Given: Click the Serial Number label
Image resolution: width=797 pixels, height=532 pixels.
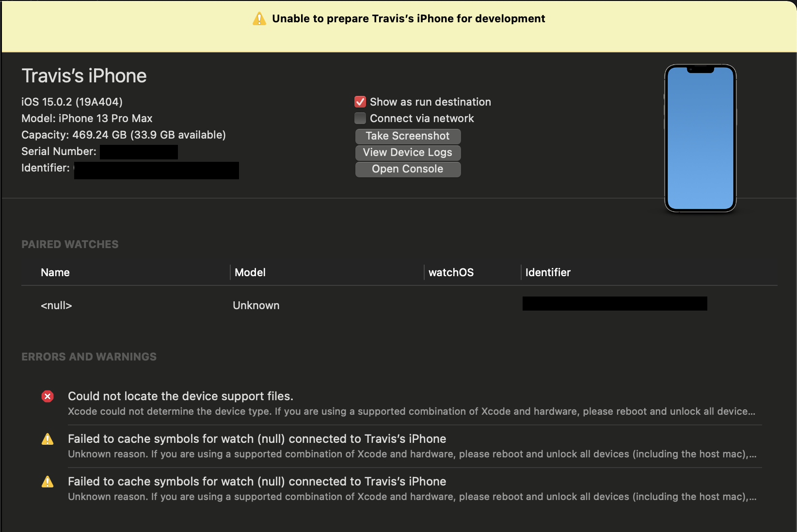Looking at the screenshot, I should (x=59, y=151).
